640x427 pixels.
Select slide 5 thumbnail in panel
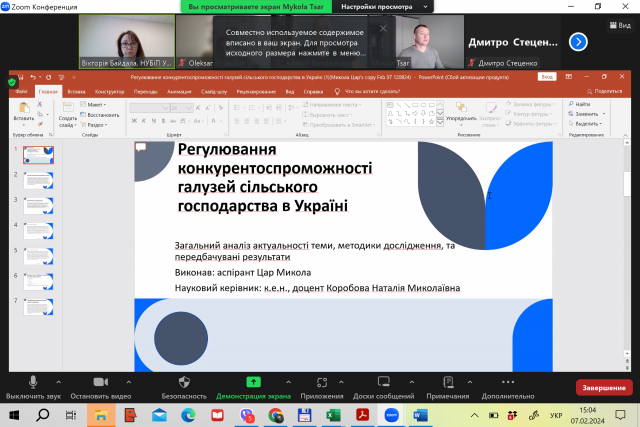(x=38, y=282)
